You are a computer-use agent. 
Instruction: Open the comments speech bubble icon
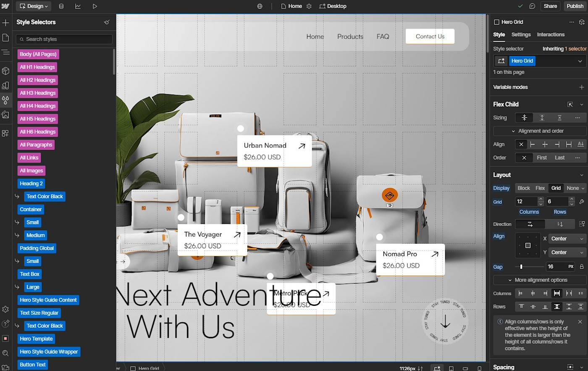[x=532, y=6]
